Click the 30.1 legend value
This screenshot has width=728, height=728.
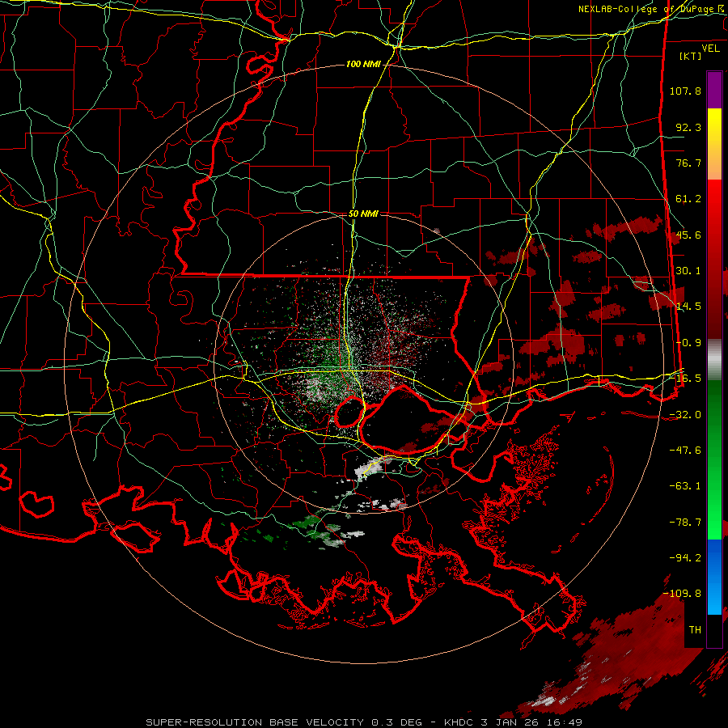coord(688,271)
